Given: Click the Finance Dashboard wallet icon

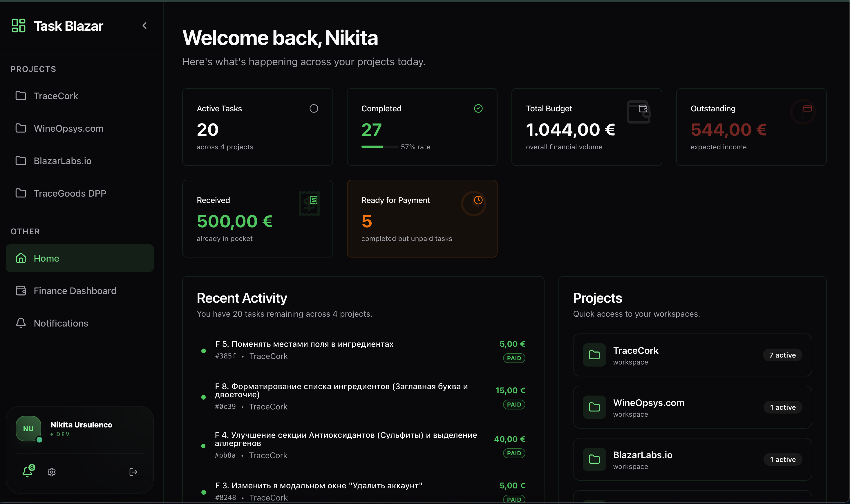Looking at the screenshot, I should 21,291.
